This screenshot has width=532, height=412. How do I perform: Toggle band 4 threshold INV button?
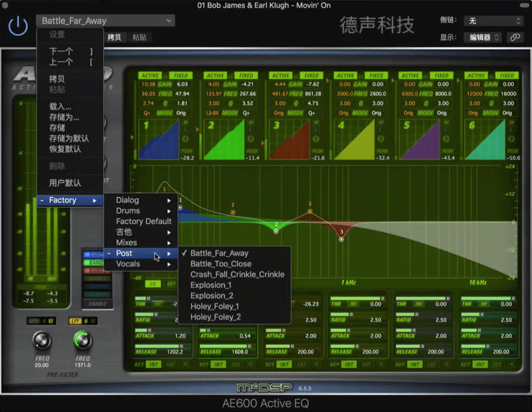pyautogui.click(x=353, y=304)
